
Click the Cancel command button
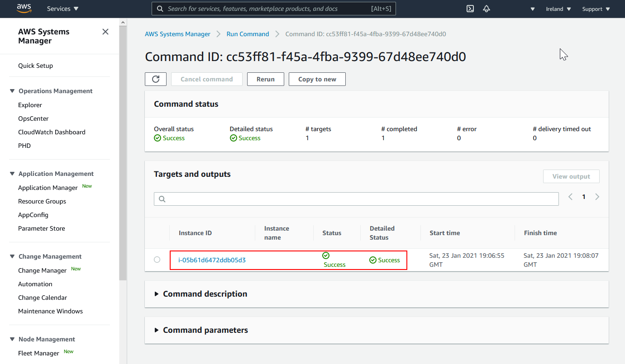[207, 79]
